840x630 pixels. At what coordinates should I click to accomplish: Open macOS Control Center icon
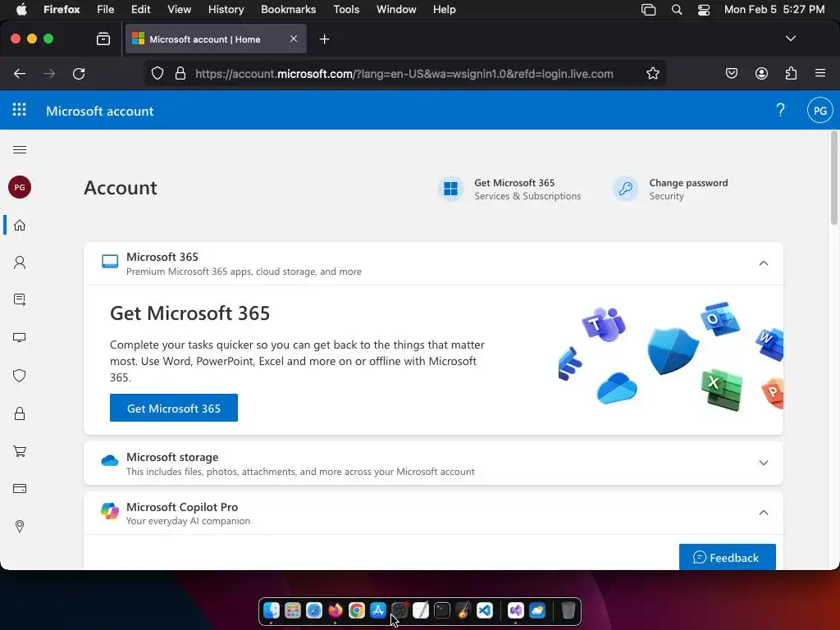tap(703, 9)
